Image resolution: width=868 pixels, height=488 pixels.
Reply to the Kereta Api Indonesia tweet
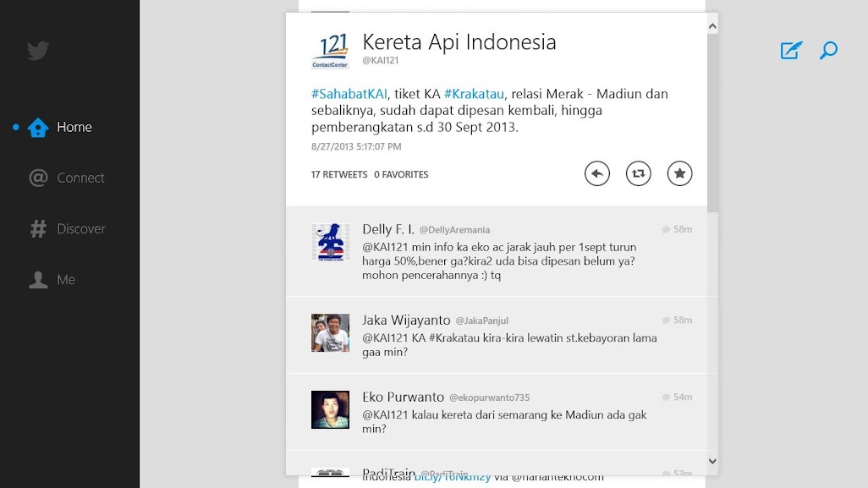coord(597,173)
